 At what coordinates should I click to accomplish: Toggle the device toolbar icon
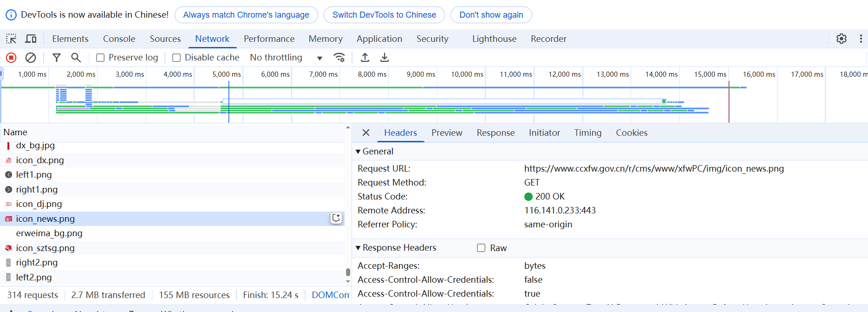click(x=31, y=39)
